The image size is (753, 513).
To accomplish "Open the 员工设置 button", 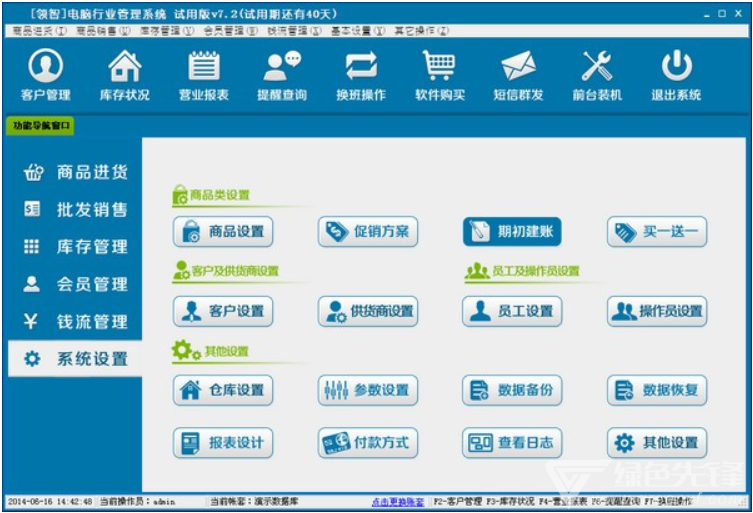I will [x=512, y=311].
